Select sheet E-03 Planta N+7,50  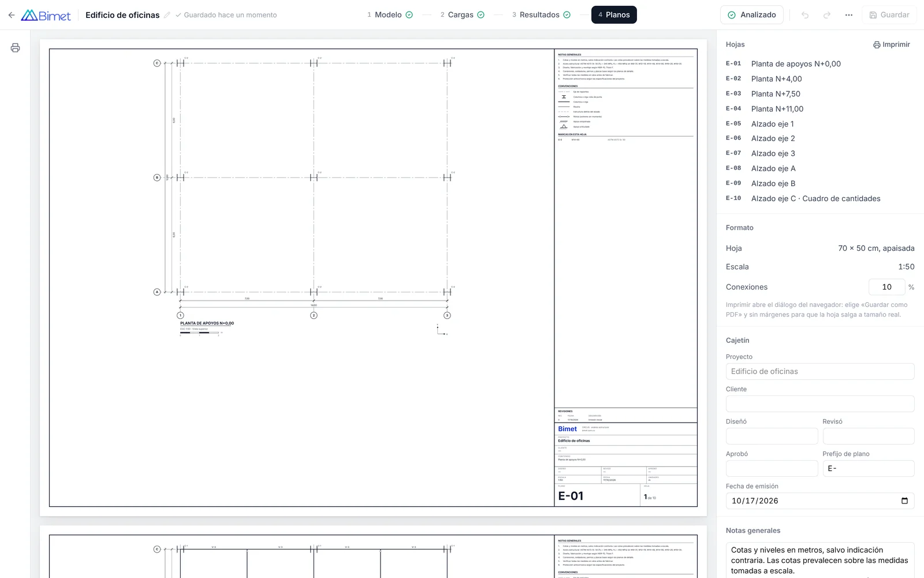click(820, 94)
